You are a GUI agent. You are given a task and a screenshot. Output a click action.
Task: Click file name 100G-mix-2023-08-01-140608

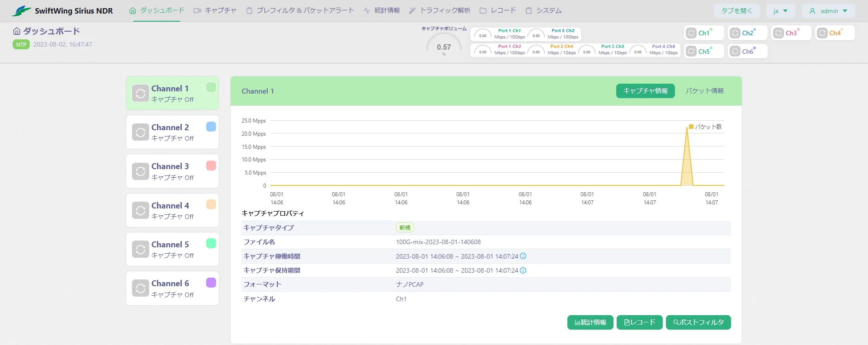click(439, 242)
